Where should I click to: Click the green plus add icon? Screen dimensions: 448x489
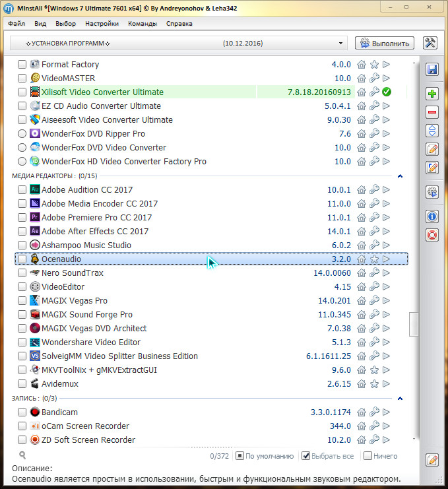[432, 94]
